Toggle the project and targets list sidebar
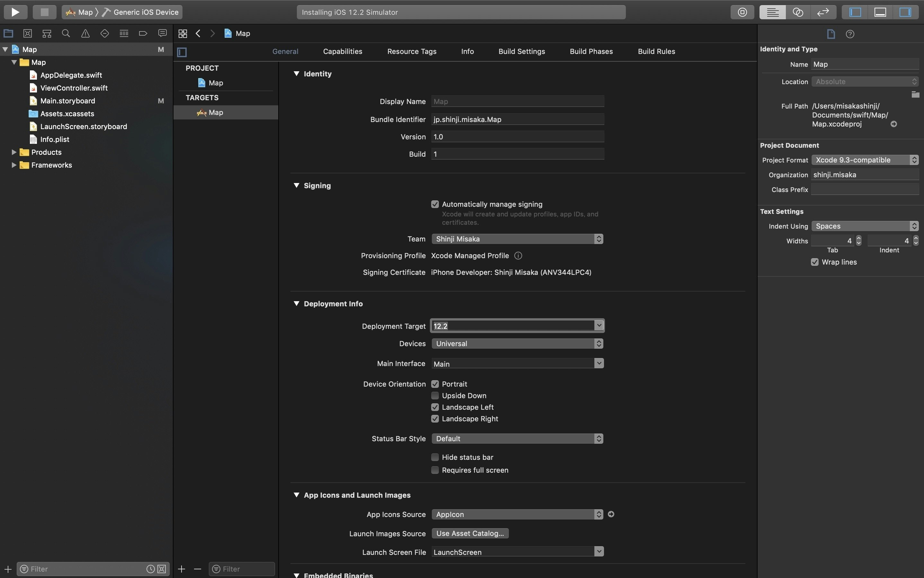Image resolution: width=924 pixels, height=578 pixels. (x=182, y=52)
